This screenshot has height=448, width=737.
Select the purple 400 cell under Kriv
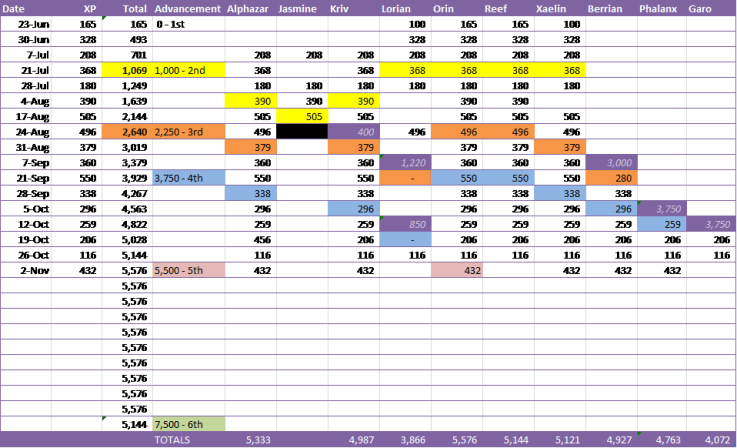(352, 131)
